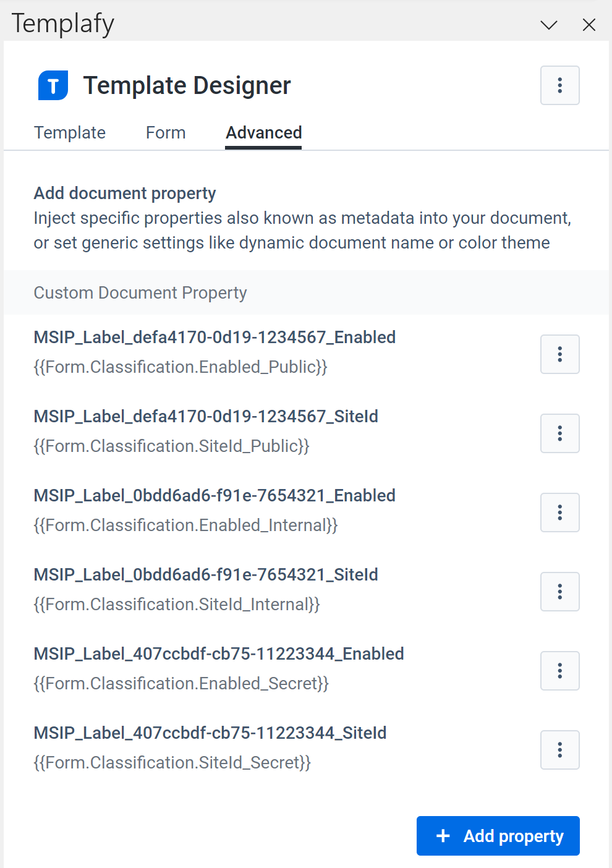
Task: Open options for MSIP_Label_407ccbdf Enabled property
Action: (559, 671)
